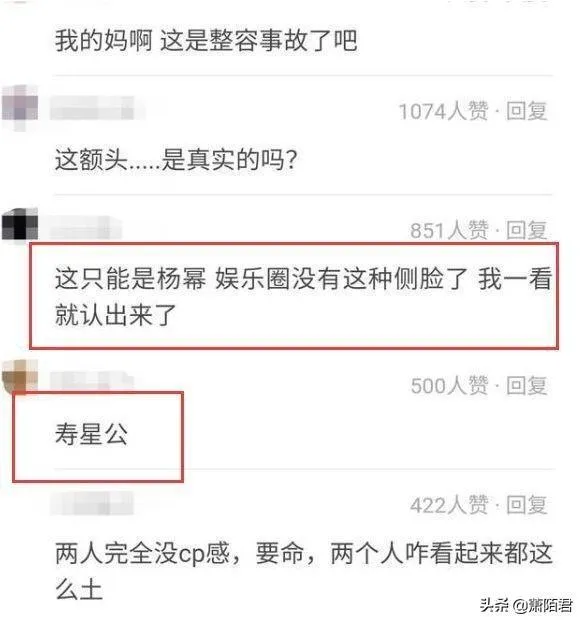This screenshot has height=626, width=586.
Task: Tap the 422人赞 like counter
Action: (x=449, y=505)
